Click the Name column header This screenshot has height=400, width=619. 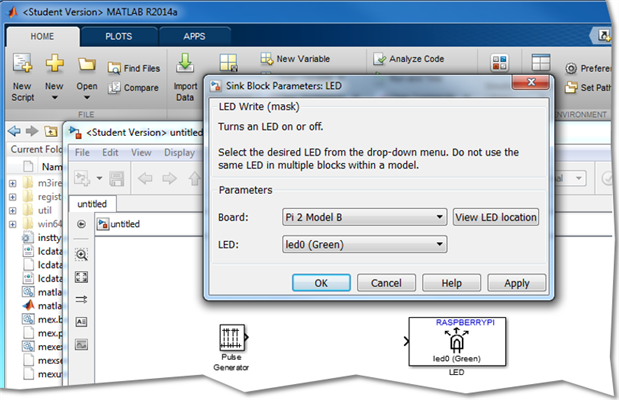tap(51, 167)
